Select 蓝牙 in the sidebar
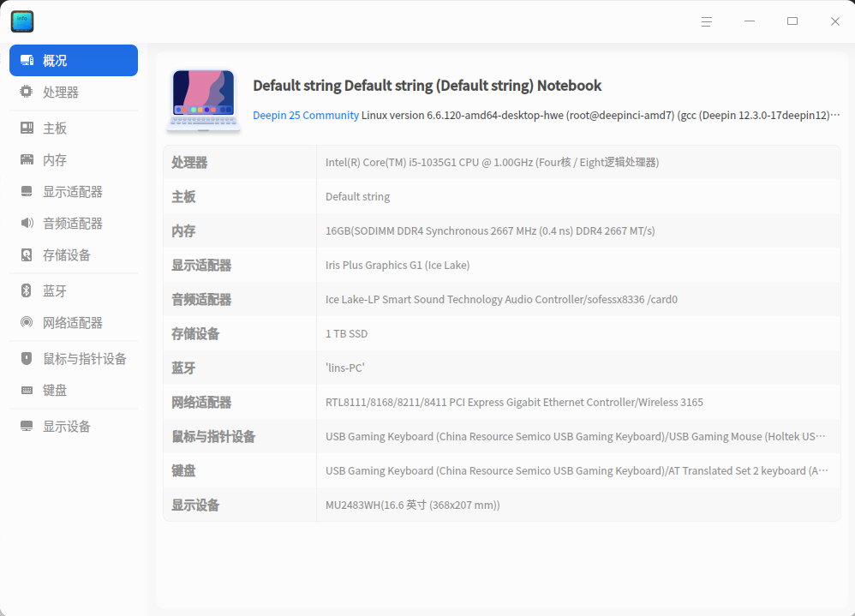The height and width of the screenshot is (616, 855). (74, 290)
